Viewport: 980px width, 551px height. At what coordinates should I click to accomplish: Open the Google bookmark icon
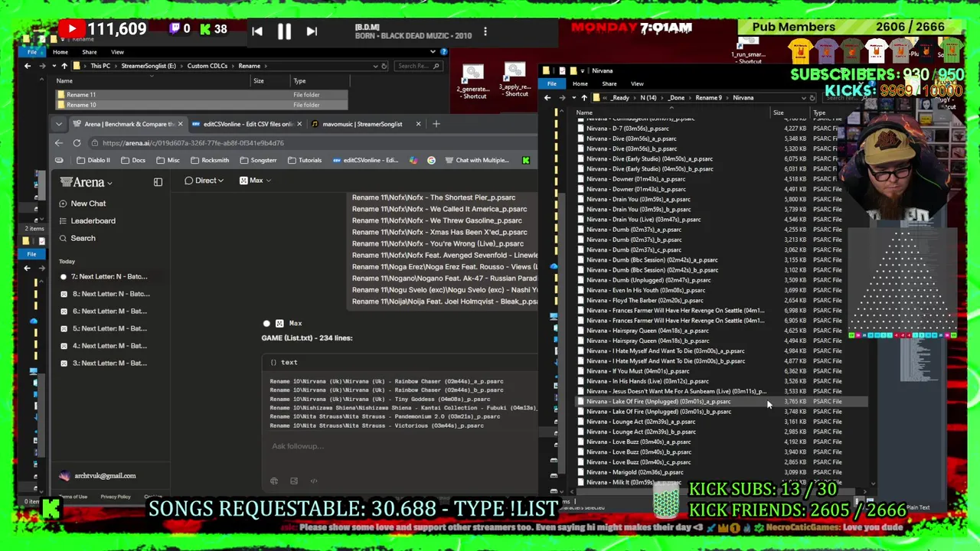click(431, 160)
